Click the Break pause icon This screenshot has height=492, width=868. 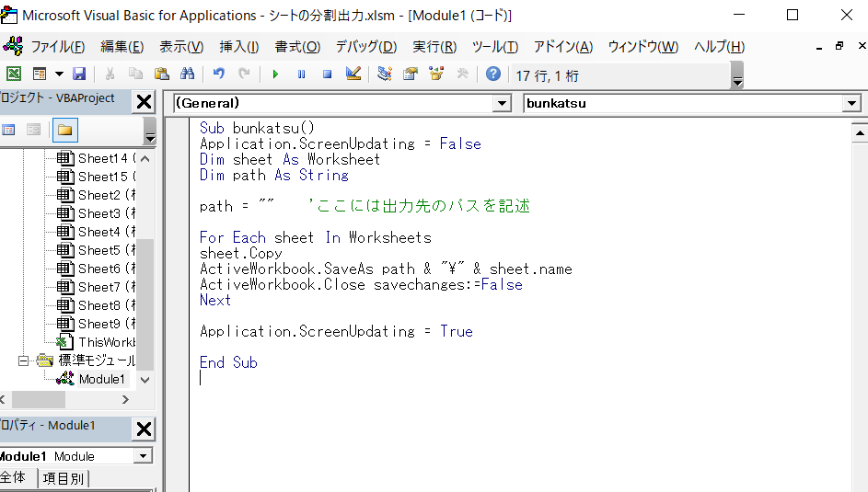click(x=301, y=74)
